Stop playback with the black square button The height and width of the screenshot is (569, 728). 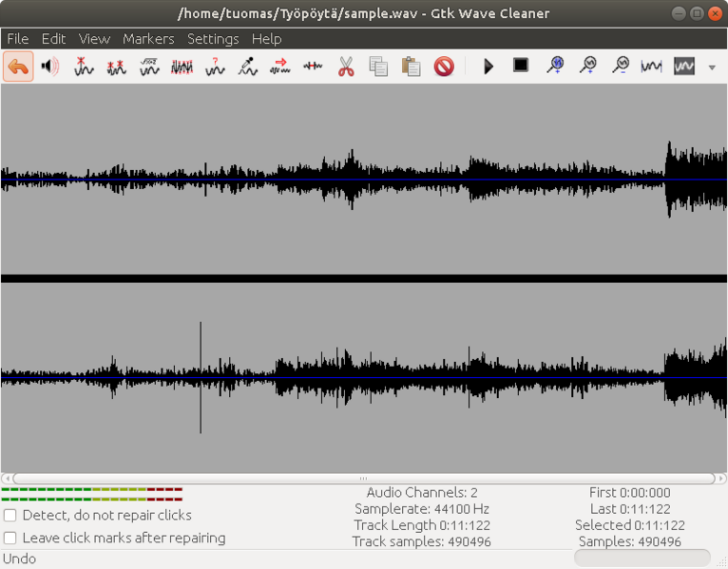521,66
